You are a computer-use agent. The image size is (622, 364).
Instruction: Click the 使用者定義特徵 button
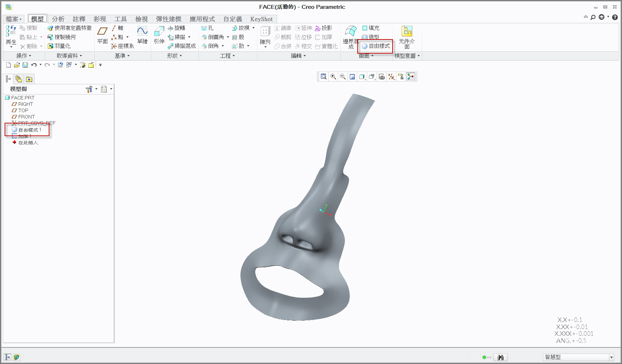coord(70,28)
